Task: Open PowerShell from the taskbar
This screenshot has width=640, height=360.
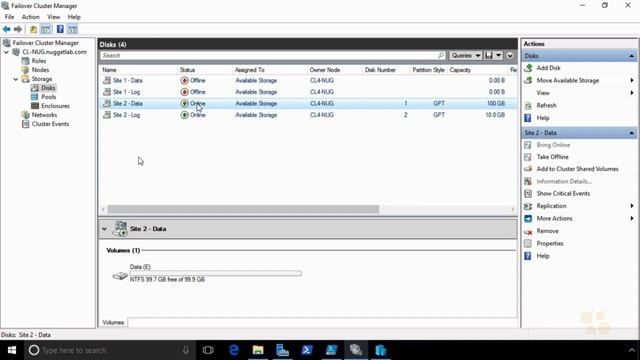Action: (307, 350)
